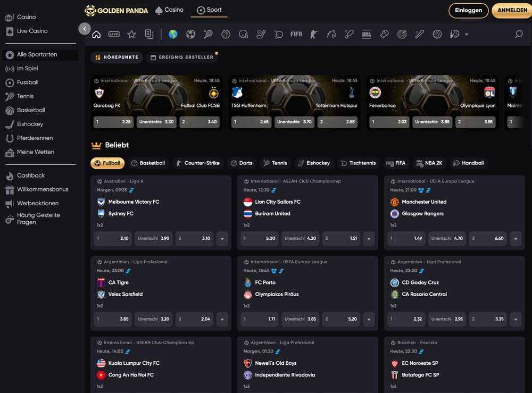
Task: Select the horse racing icon in toolbar
Action: coord(331,35)
